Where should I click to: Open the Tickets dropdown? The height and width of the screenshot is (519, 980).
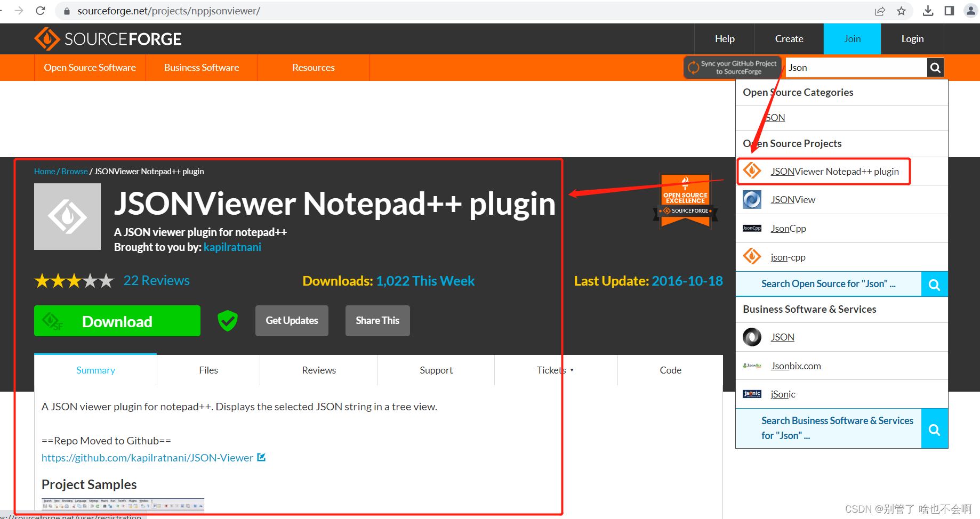[555, 370]
